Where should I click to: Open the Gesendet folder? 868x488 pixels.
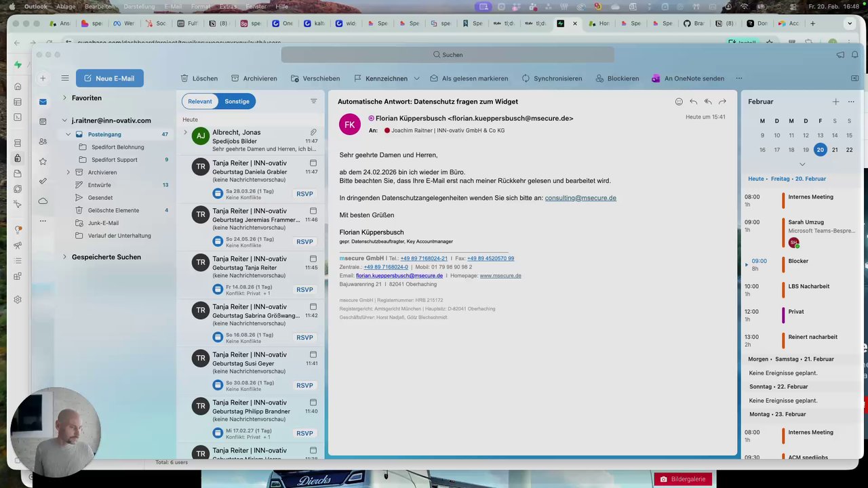100,198
